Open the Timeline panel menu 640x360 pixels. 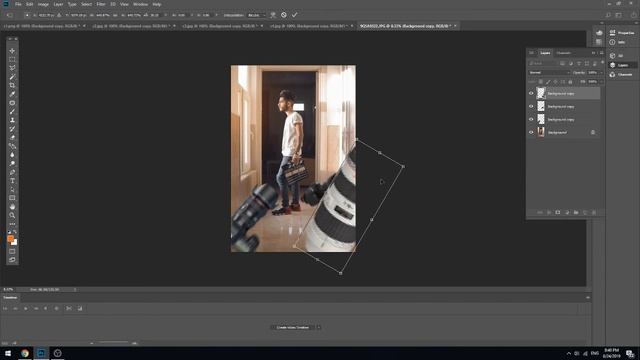tap(588, 298)
